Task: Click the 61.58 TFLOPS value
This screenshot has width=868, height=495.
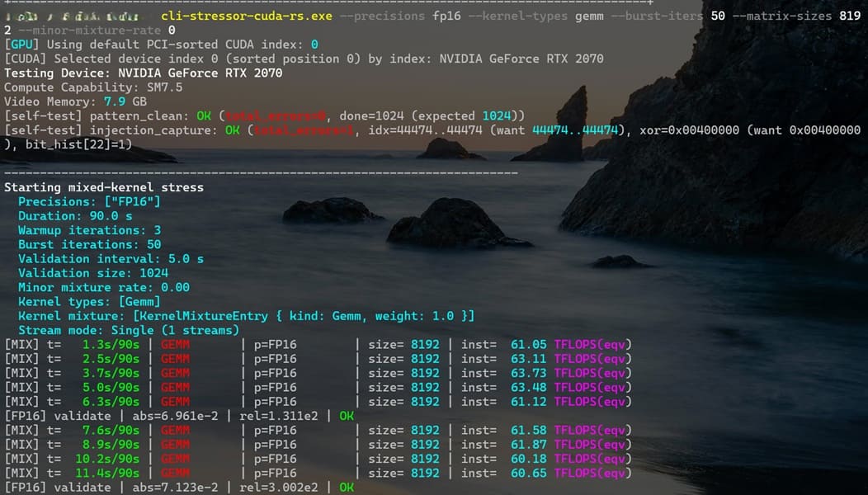Action: click(529, 431)
